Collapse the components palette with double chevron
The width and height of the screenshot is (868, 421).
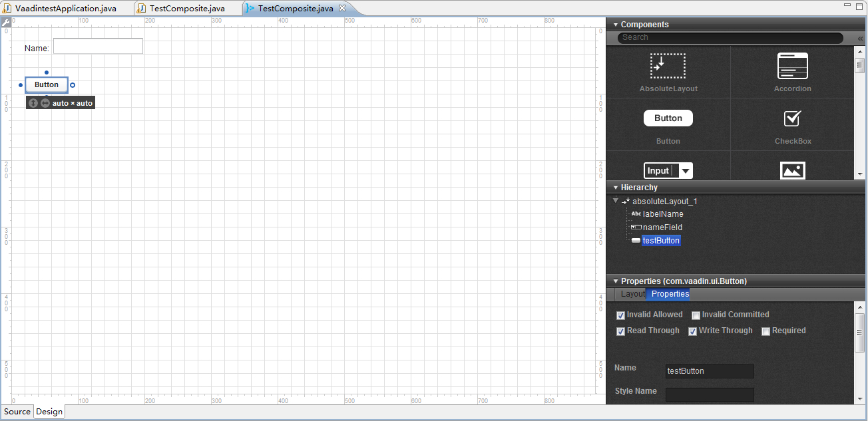click(x=860, y=39)
